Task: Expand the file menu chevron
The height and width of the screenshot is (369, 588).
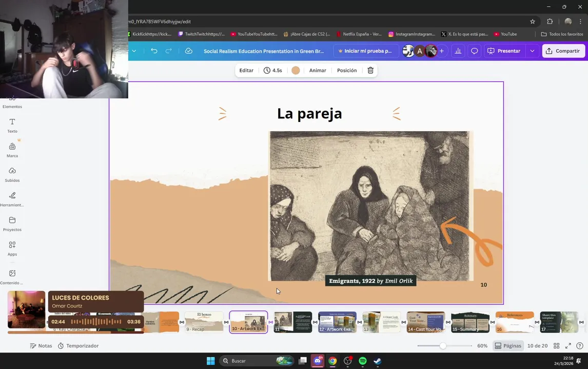Action: click(x=134, y=51)
